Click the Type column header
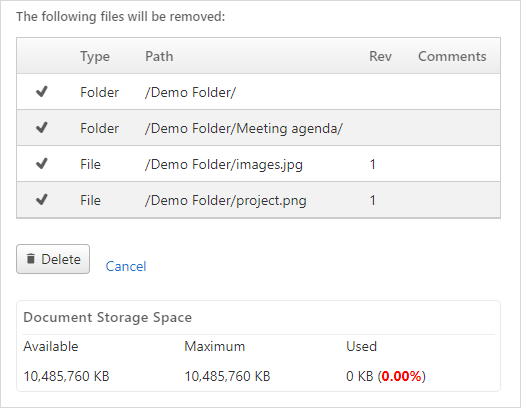 95,56
